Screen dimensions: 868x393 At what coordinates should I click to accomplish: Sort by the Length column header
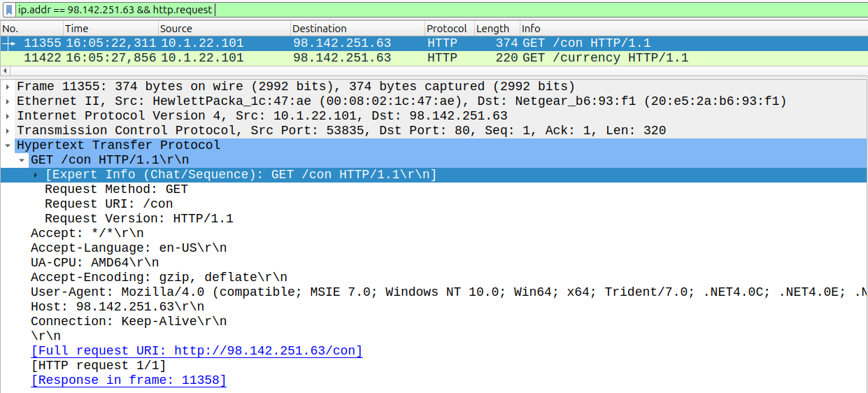[x=497, y=29]
